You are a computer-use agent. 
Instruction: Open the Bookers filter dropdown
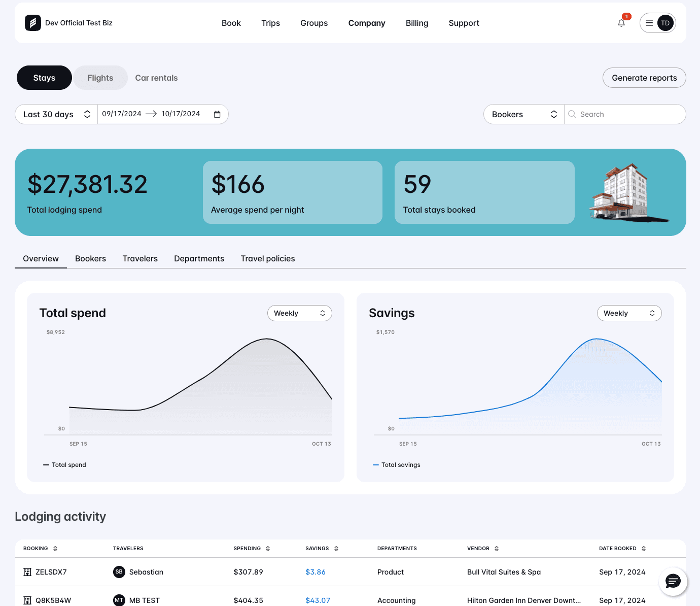[x=523, y=114]
